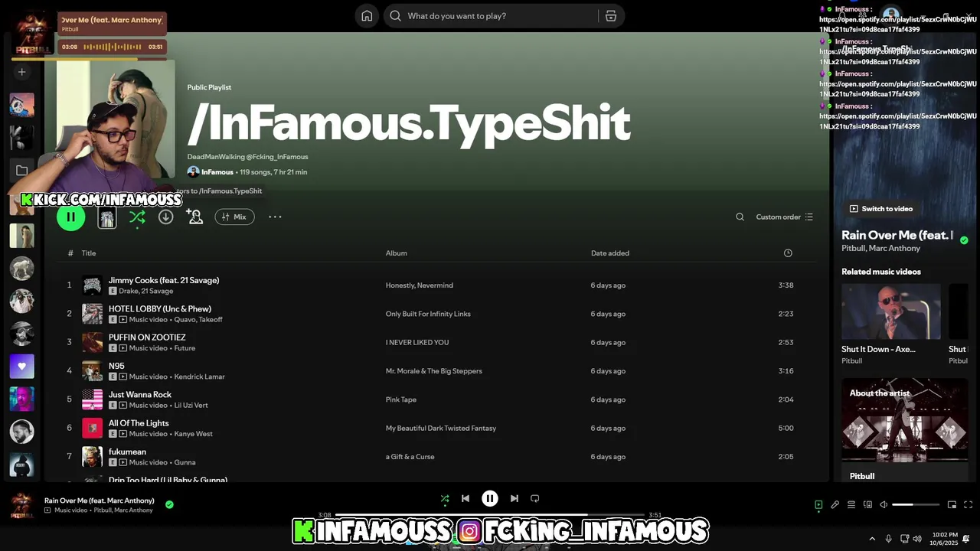Click Switch to video button
The width and height of the screenshot is (980, 551).
[x=881, y=208]
